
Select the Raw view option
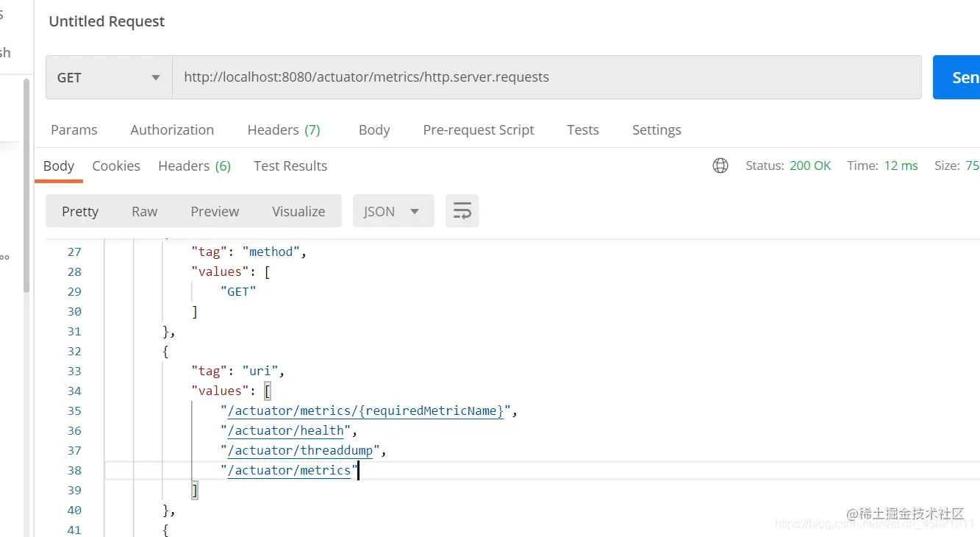click(x=145, y=211)
